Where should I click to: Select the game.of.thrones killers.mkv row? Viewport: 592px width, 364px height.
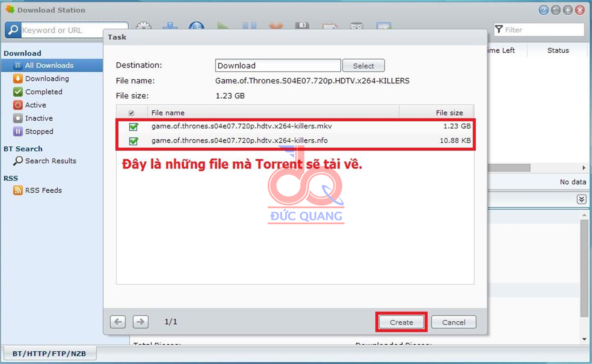[x=295, y=126]
